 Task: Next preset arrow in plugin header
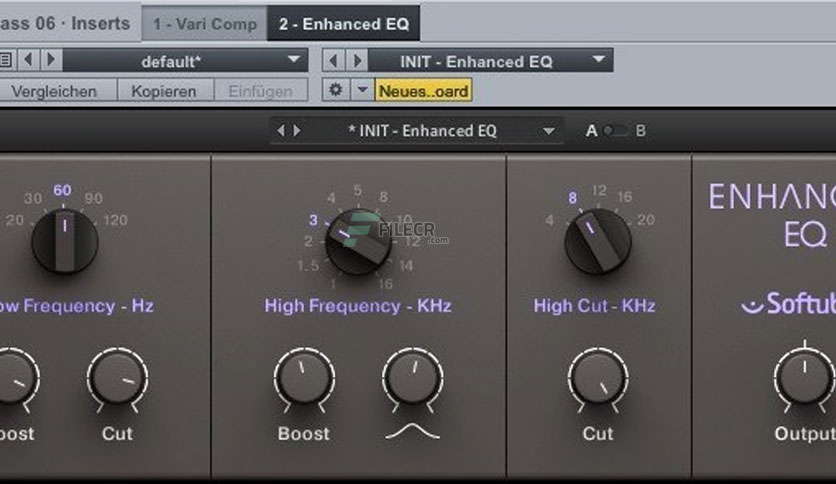[297, 131]
